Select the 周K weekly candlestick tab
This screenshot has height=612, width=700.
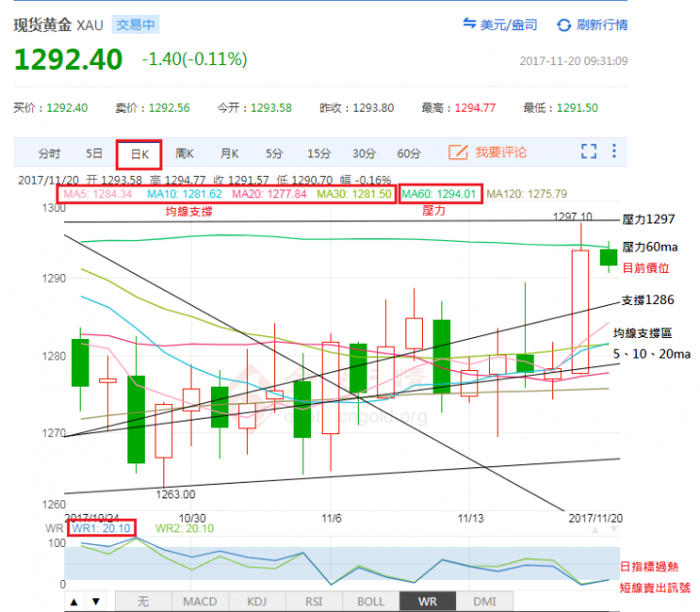click(185, 153)
